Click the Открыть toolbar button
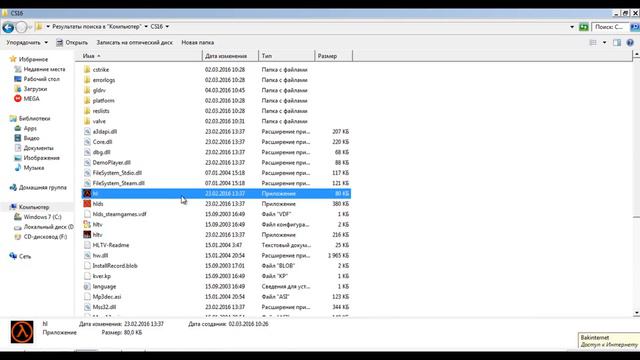The image size is (640, 360). (72, 42)
